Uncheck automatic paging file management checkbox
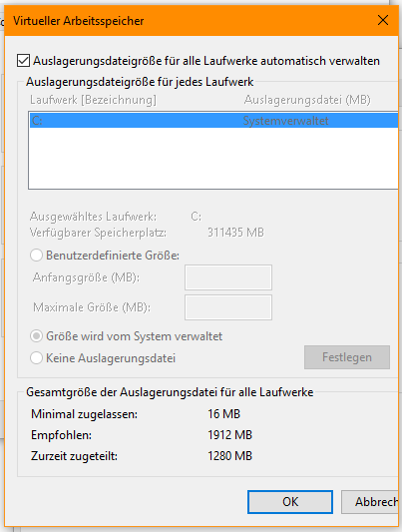Viewport: 402px width, 532px height. tap(23, 61)
